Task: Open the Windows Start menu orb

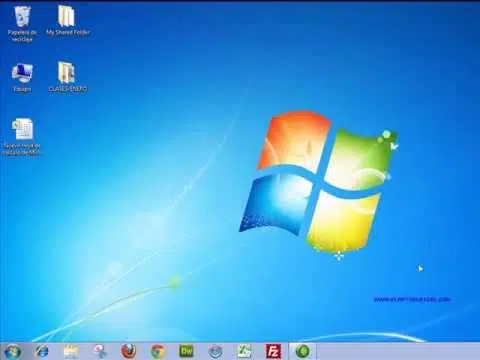Action: tap(12, 352)
